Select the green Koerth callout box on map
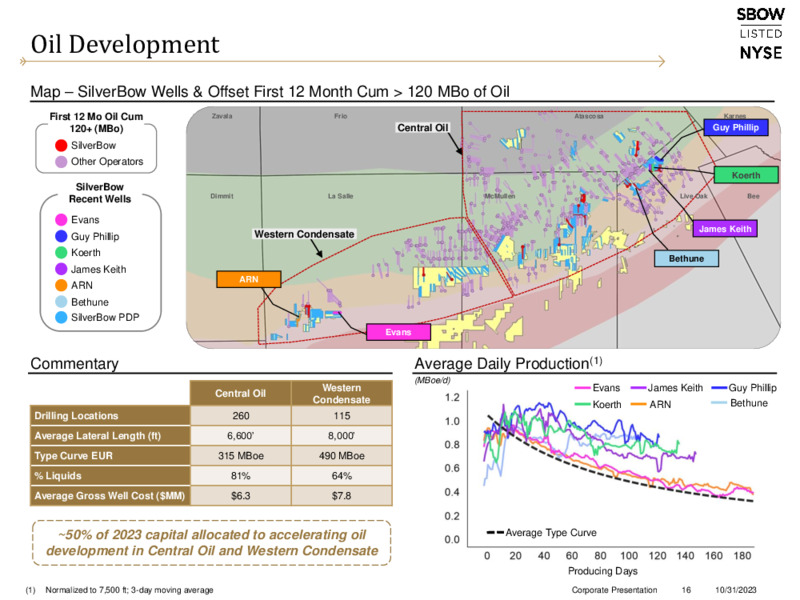The width and height of the screenshot is (800, 600). point(746,175)
